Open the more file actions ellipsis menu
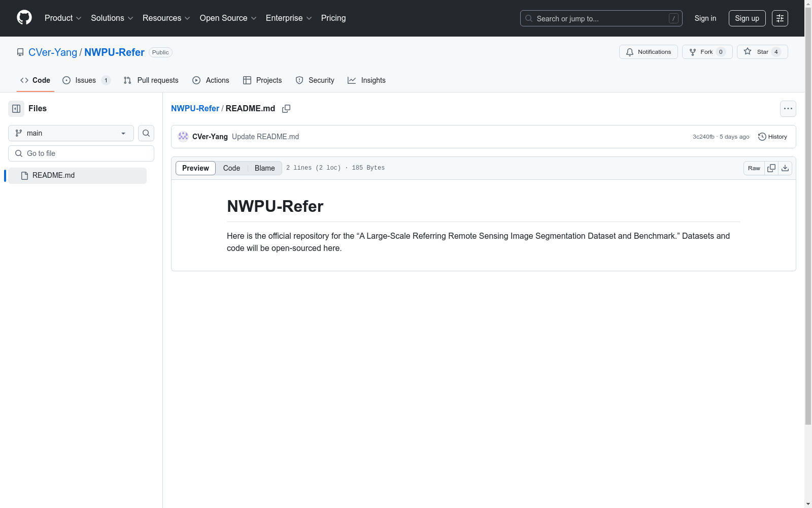Image resolution: width=812 pixels, height=508 pixels. point(788,109)
